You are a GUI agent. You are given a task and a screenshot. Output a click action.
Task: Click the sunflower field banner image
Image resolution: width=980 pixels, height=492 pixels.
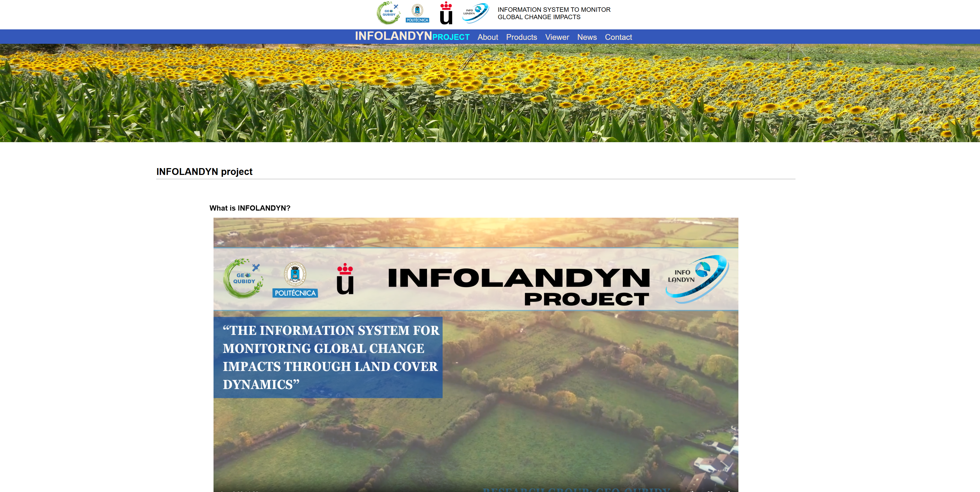click(x=490, y=93)
